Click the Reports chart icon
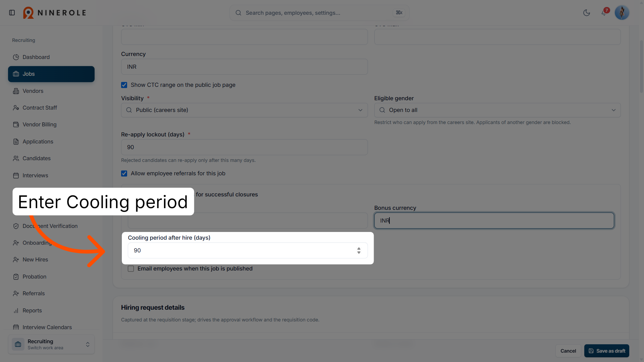Image resolution: width=644 pixels, height=362 pixels. click(x=16, y=310)
